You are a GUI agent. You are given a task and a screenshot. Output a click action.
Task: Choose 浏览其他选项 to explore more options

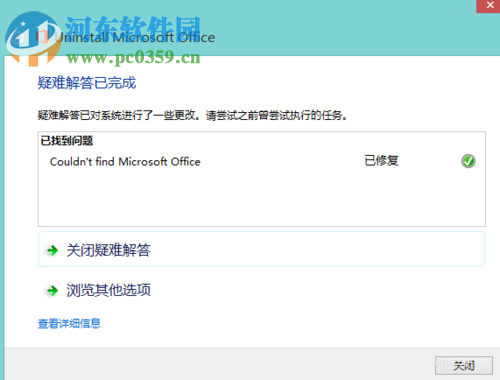pos(108,290)
